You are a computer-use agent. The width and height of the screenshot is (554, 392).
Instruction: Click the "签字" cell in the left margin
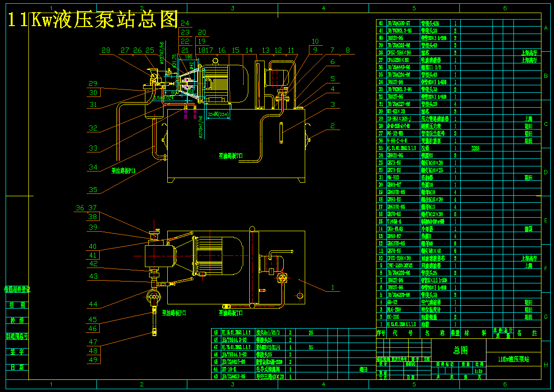click(17, 352)
